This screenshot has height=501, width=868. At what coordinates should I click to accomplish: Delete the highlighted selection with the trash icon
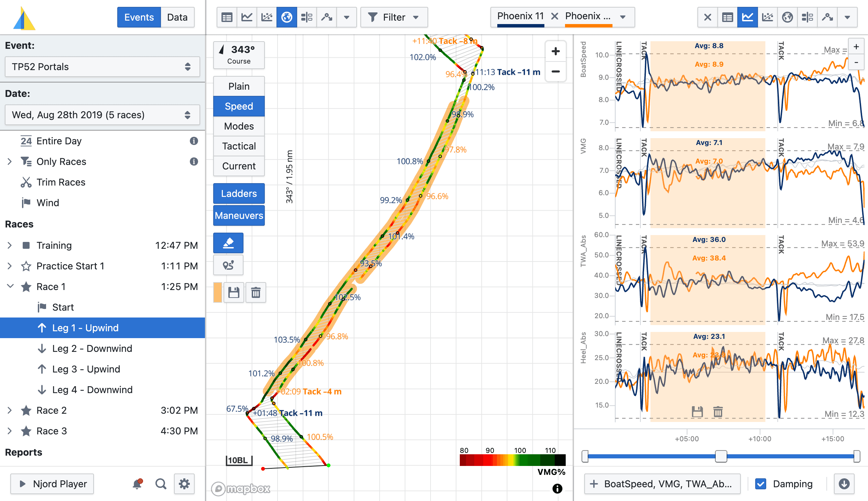click(x=256, y=292)
